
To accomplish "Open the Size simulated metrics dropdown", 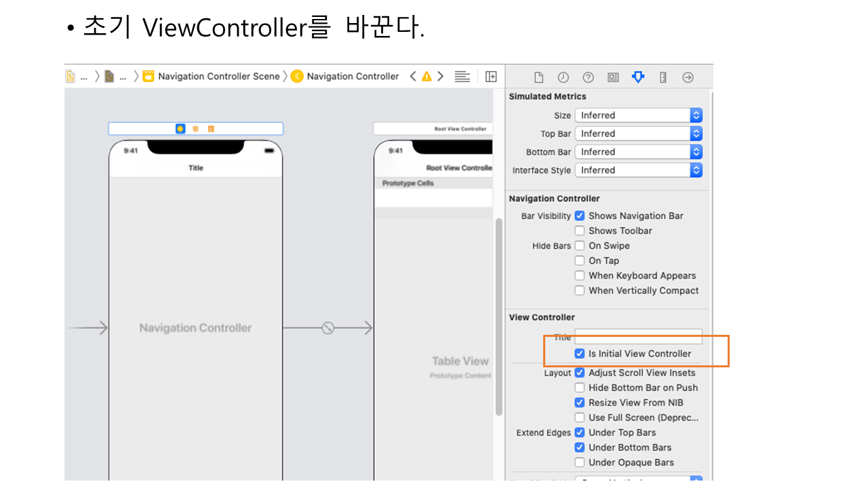I will [x=638, y=115].
